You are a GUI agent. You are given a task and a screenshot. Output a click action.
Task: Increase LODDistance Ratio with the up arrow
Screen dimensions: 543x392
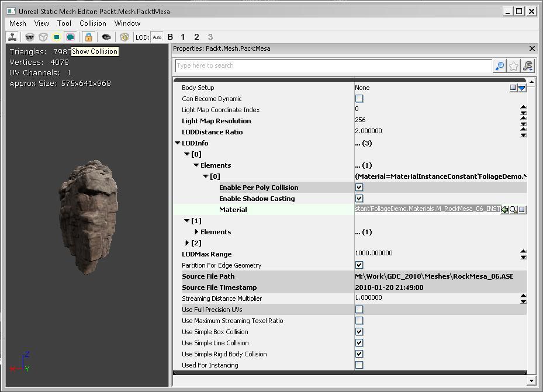point(523,129)
